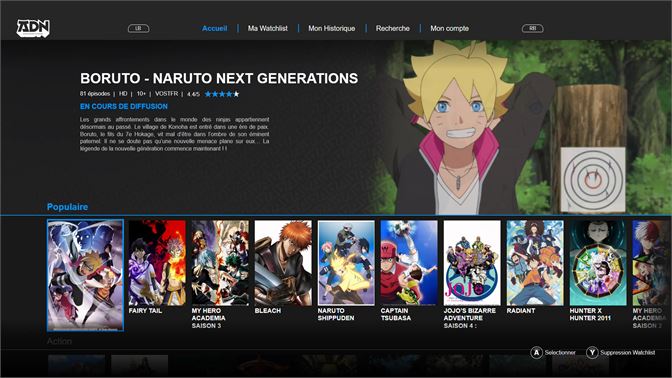Select the Fairy Tail poster
Image resolution: width=672 pixels, height=378 pixels.
click(157, 263)
